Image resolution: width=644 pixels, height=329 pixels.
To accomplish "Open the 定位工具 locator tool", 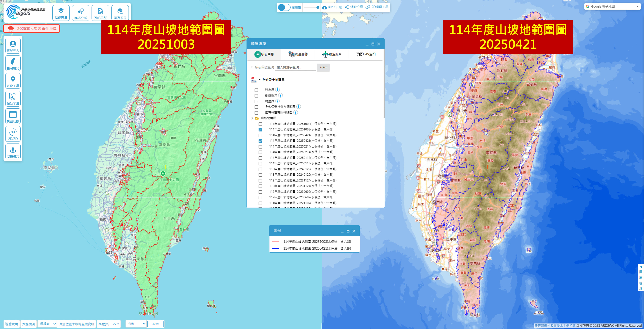I will tap(13, 81).
